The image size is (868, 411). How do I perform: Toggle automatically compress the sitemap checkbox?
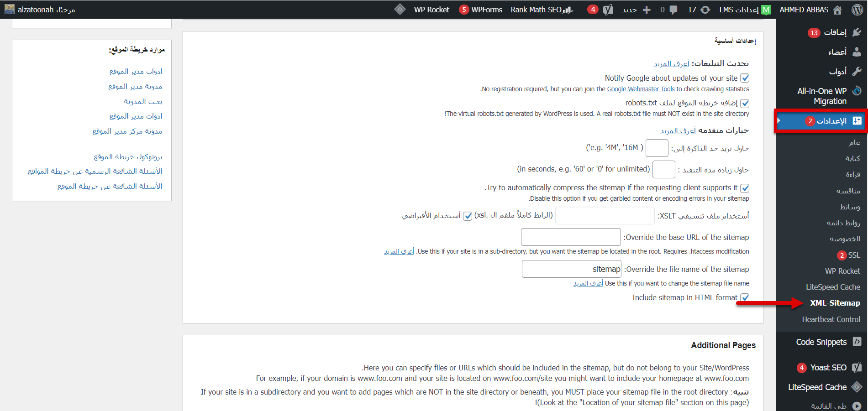[x=745, y=188]
